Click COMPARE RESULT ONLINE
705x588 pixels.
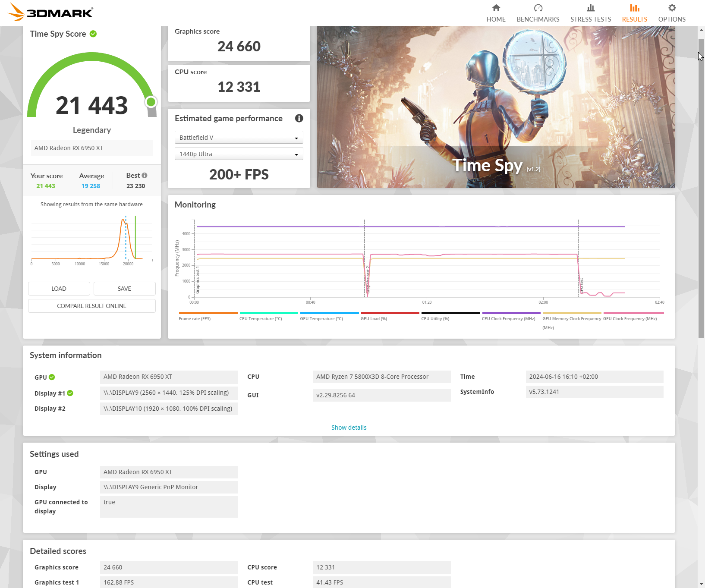(x=92, y=306)
